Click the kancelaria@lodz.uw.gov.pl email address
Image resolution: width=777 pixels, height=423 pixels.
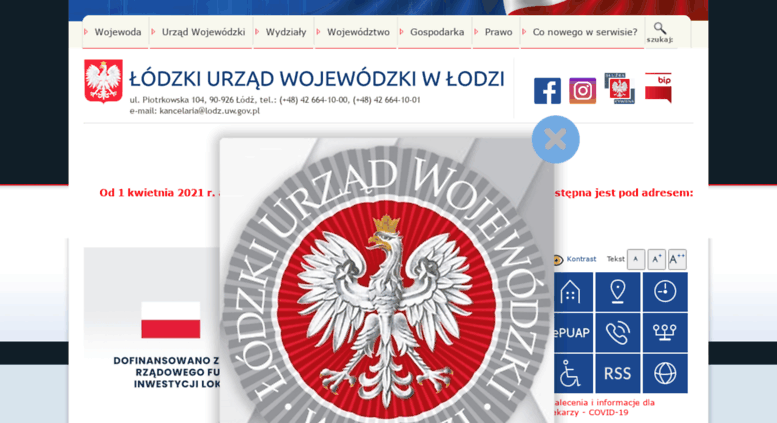(x=210, y=111)
